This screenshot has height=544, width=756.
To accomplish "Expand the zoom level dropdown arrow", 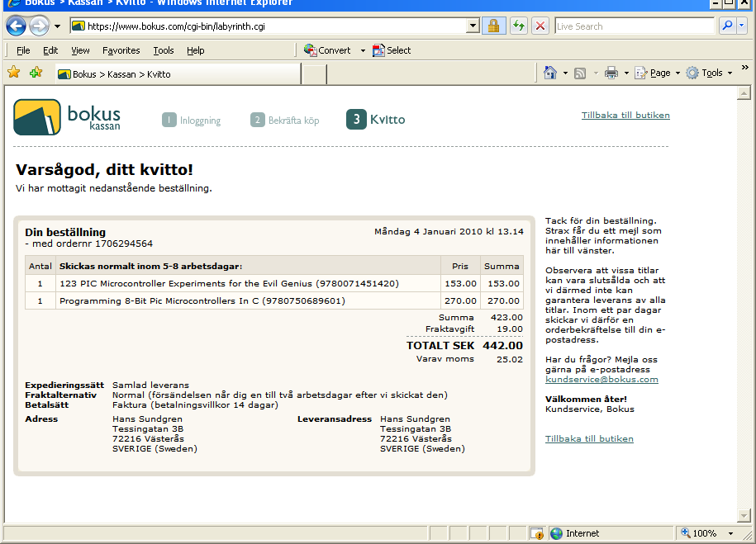I will (730, 533).
